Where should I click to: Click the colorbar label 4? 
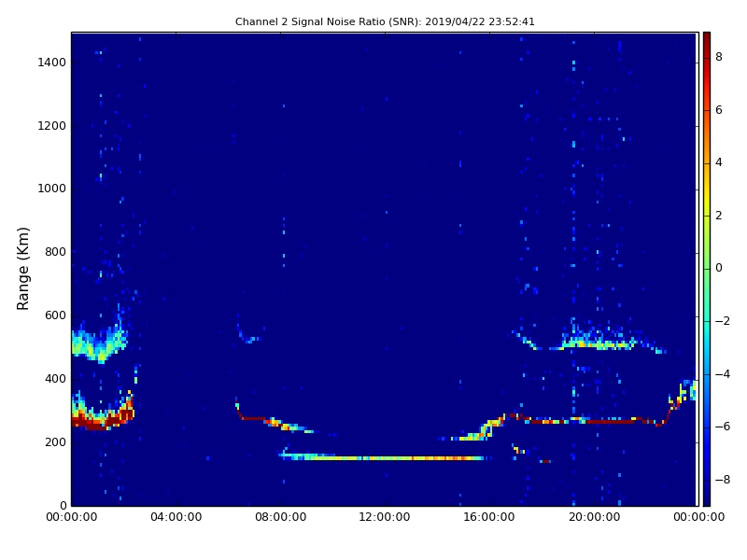pyautogui.click(x=719, y=162)
